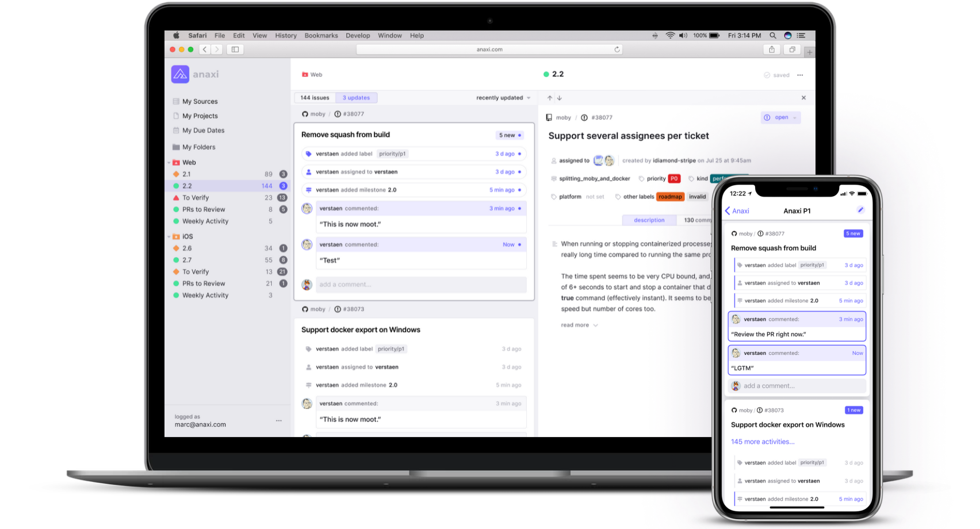Go to the next issue with the down arrow
Screen dimensions: 980x529
tap(559, 98)
